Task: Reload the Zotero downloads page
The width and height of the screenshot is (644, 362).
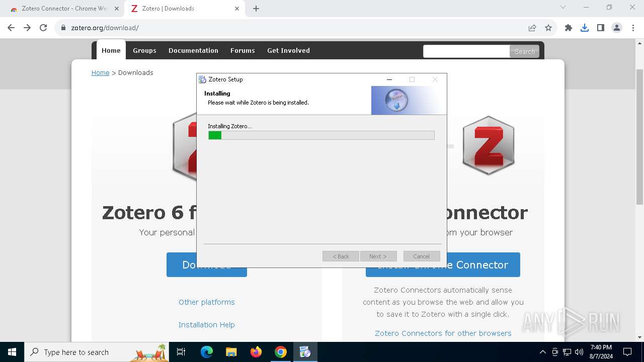Action: click(43, 28)
